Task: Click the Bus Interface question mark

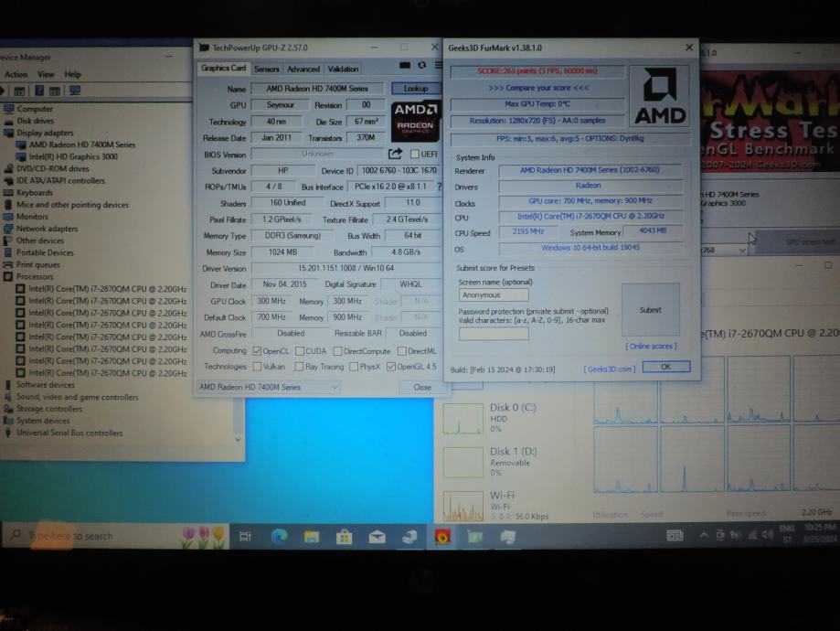Action: coord(440,187)
